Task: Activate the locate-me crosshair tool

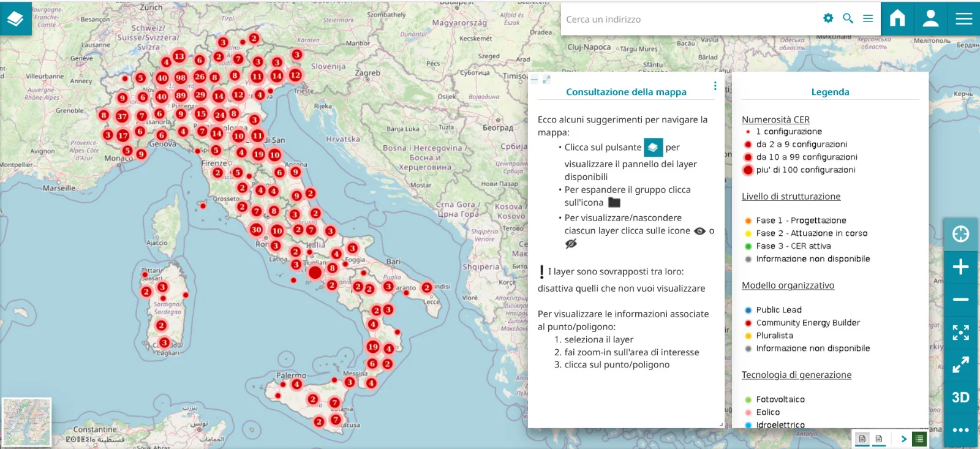Action: 960,234
